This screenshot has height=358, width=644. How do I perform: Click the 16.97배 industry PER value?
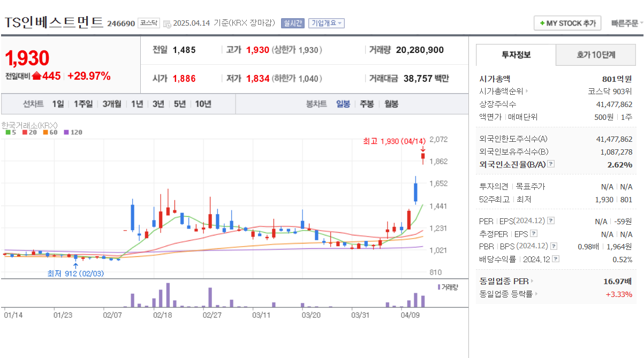[x=618, y=281]
